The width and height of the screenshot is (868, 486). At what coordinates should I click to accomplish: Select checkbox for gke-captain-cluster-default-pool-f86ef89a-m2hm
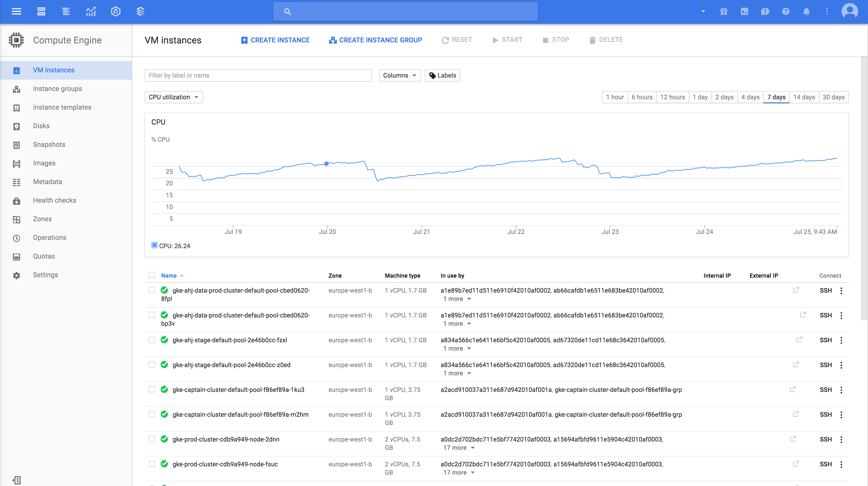[x=152, y=414]
